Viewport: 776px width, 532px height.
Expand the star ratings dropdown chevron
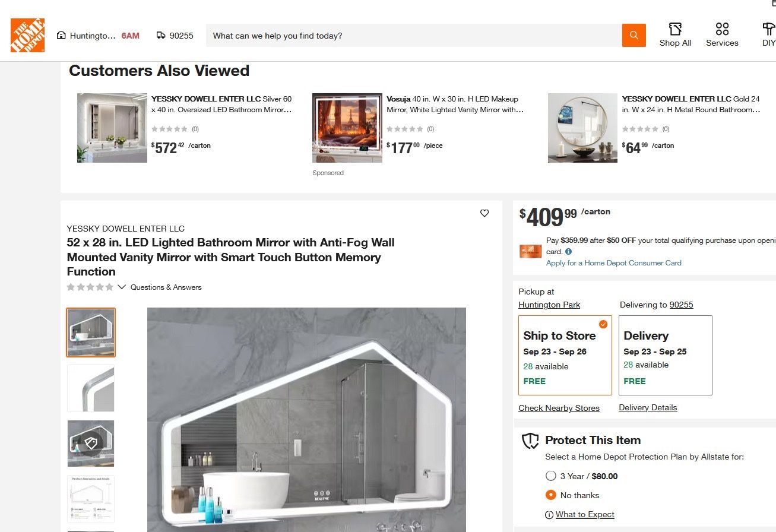click(122, 287)
